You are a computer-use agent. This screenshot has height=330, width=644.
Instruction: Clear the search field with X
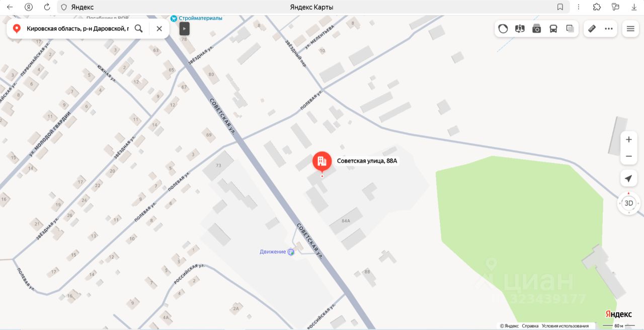[159, 29]
